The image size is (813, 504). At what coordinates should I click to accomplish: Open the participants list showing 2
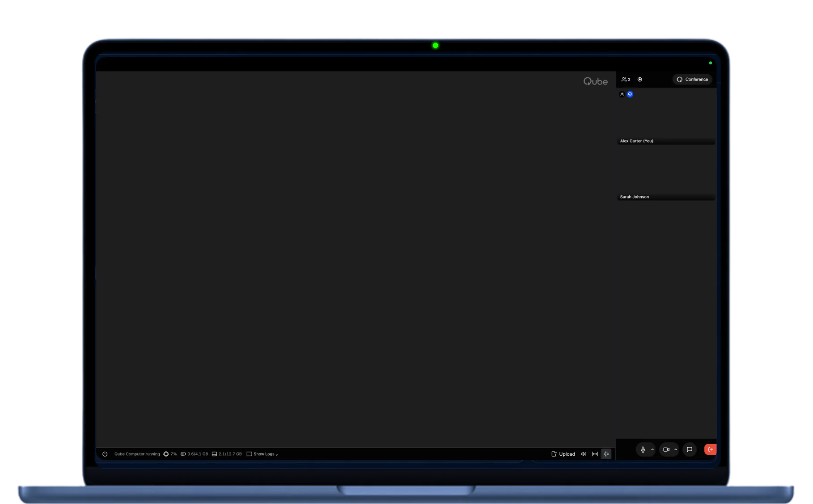626,79
